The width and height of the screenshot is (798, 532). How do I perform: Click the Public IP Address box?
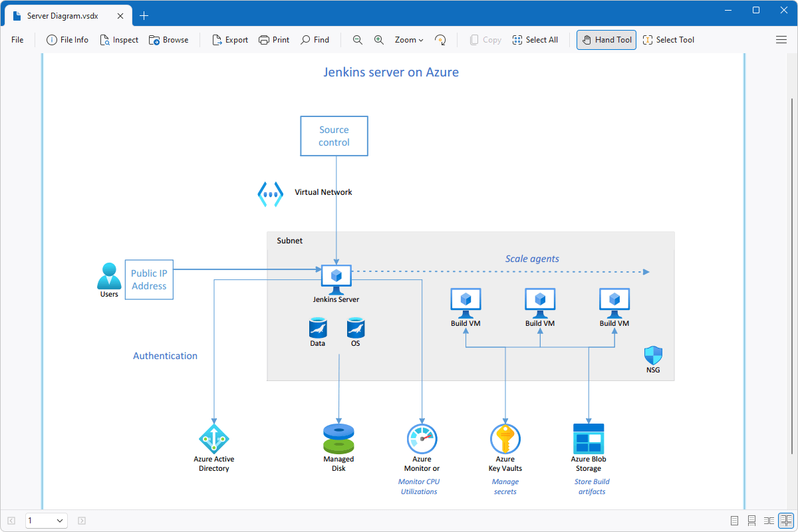tap(149, 280)
